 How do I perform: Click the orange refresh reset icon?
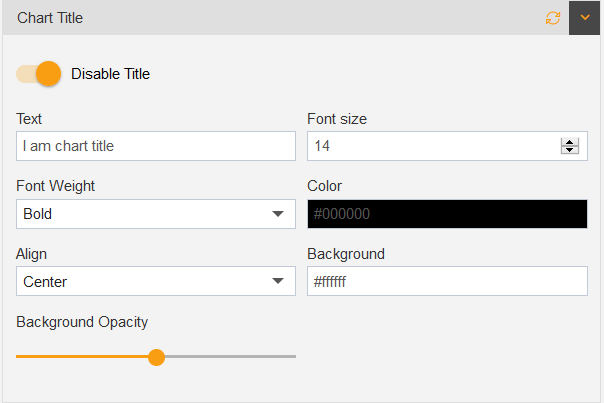[553, 18]
